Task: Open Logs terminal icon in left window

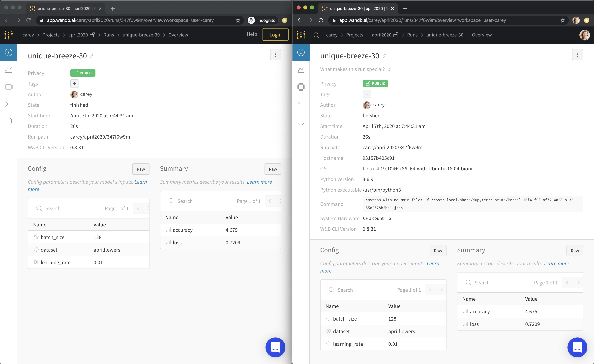Action: click(x=9, y=104)
